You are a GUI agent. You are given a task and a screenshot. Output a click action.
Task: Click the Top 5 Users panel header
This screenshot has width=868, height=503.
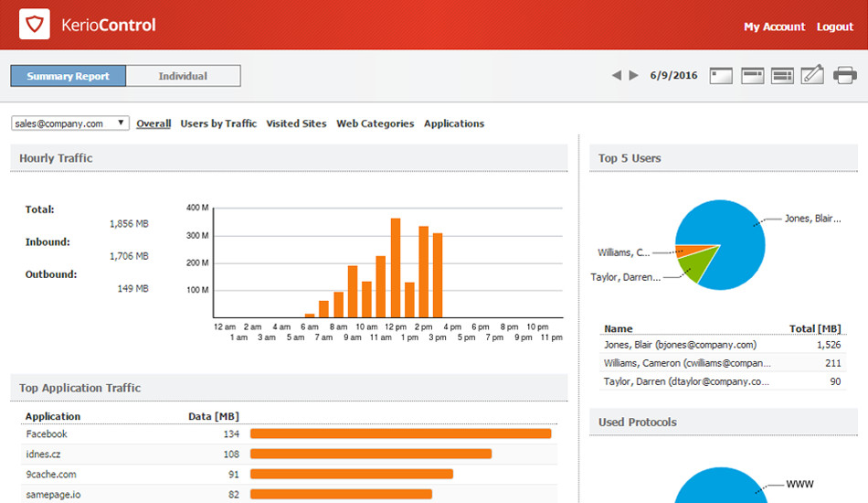pos(724,158)
